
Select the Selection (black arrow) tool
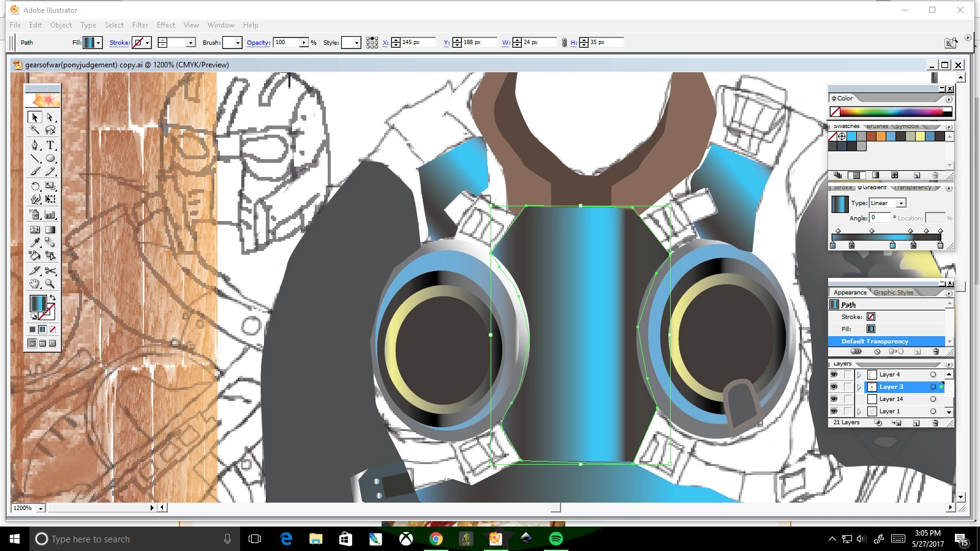click(35, 117)
